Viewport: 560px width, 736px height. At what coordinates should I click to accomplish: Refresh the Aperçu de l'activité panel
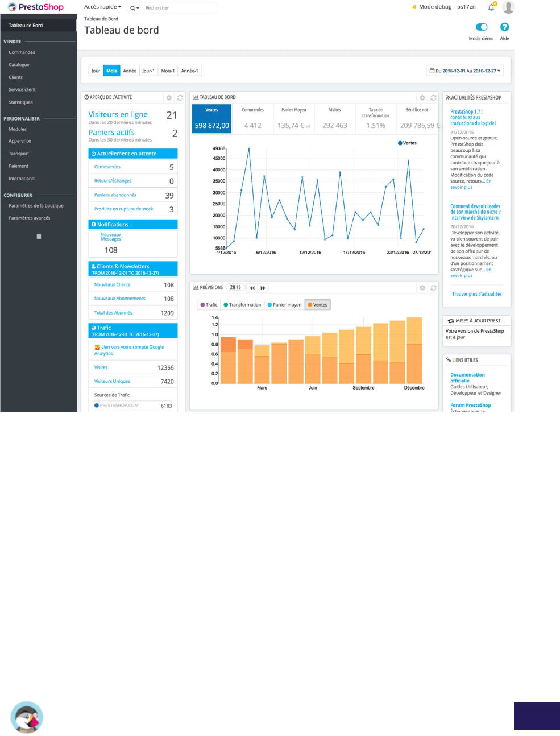click(x=180, y=97)
